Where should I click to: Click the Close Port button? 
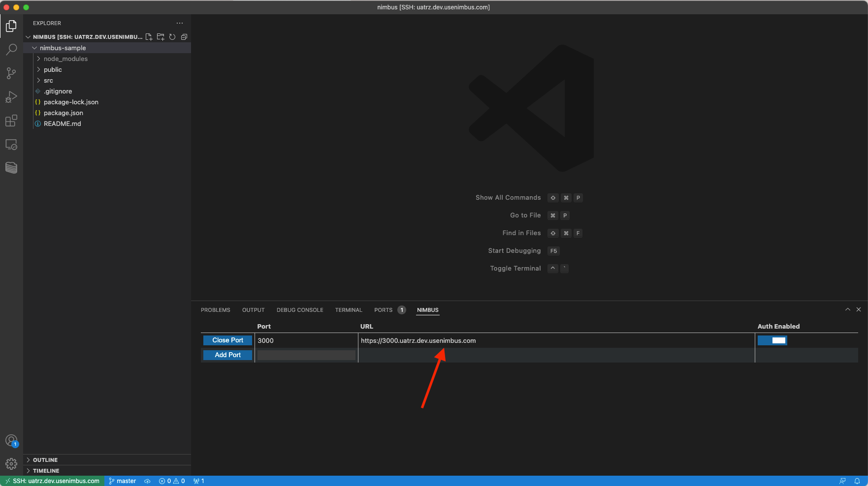coord(227,340)
